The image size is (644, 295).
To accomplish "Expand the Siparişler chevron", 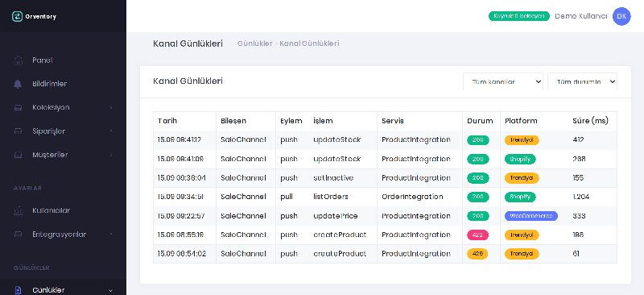I will pos(111,131).
